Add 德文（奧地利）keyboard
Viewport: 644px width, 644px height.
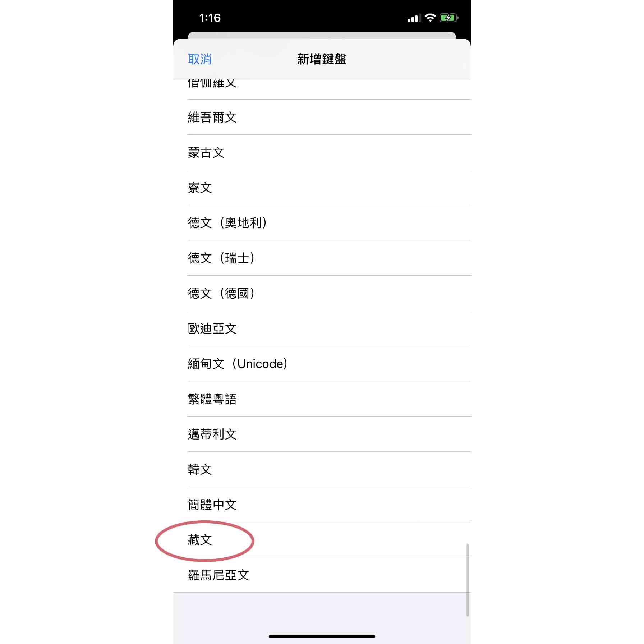[322, 223]
